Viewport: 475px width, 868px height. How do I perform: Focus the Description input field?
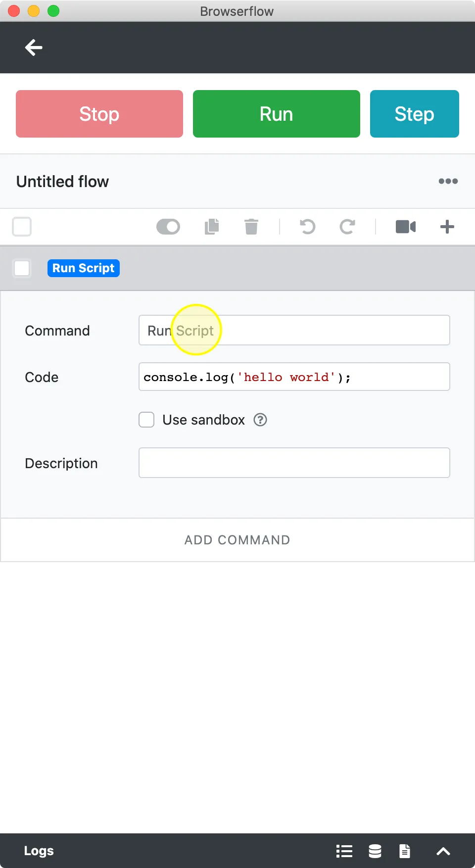[294, 463]
